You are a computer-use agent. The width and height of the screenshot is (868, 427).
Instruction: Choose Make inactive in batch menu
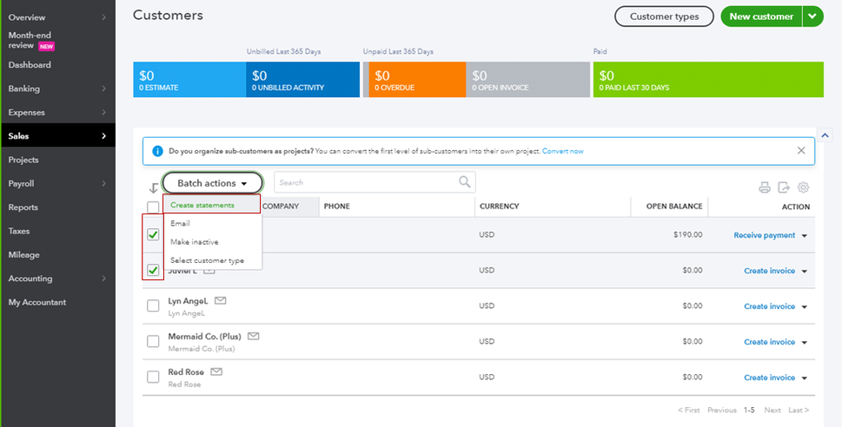[211, 242]
